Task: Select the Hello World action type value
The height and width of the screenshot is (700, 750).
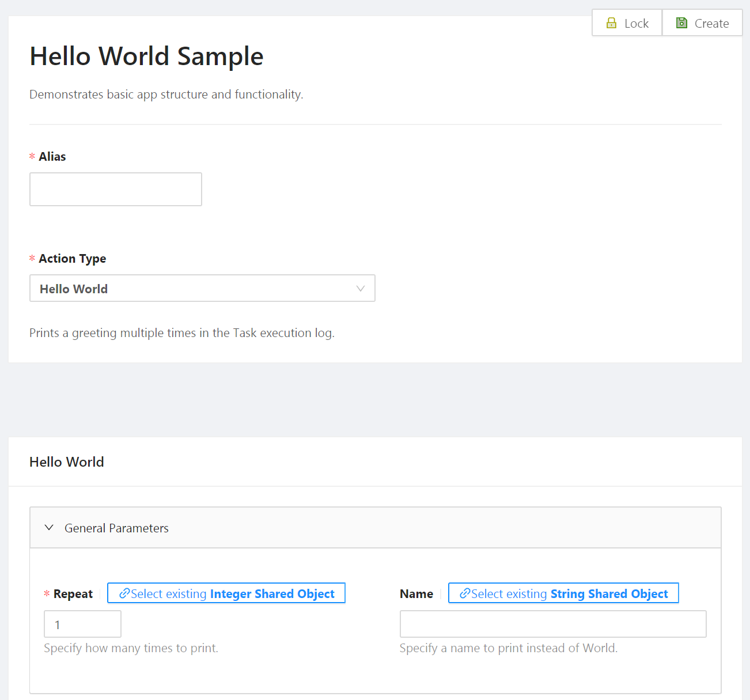Action: (x=74, y=289)
